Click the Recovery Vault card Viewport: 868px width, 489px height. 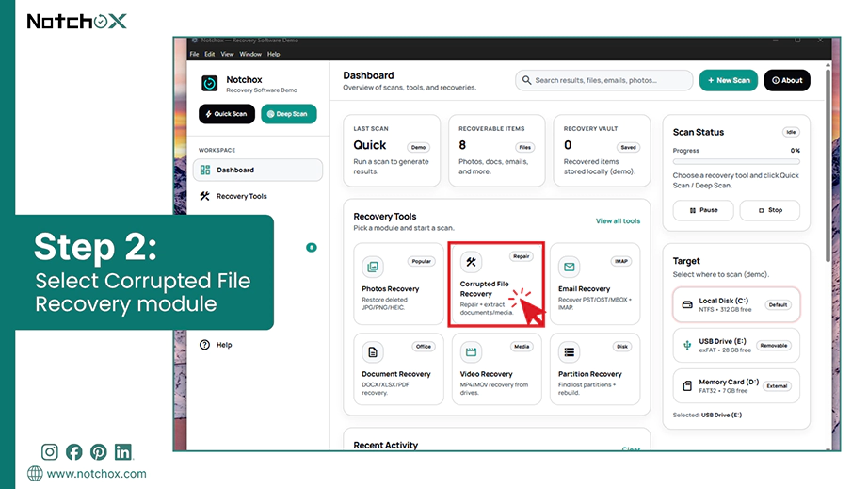[x=602, y=151]
